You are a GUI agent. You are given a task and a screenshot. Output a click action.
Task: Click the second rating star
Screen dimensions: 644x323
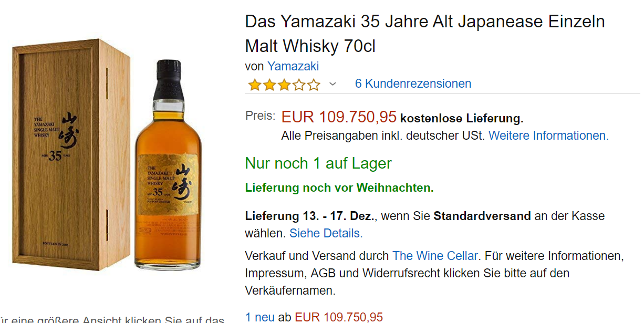(x=269, y=85)
